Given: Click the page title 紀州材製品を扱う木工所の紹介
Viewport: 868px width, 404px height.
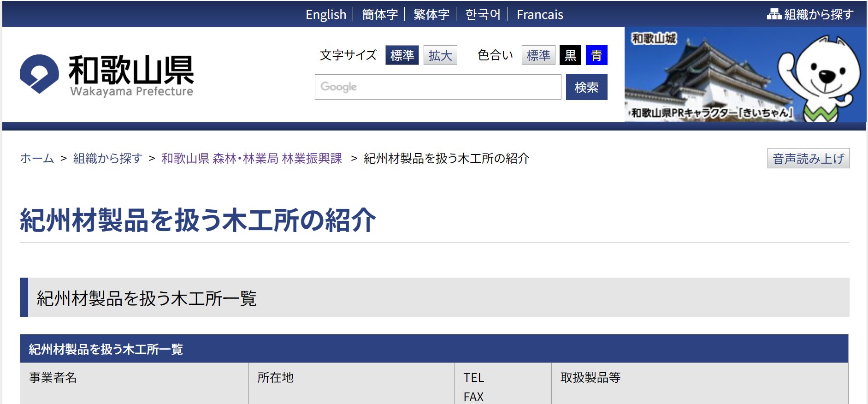Looking at the screenshot, I should (x=198, y=220).
